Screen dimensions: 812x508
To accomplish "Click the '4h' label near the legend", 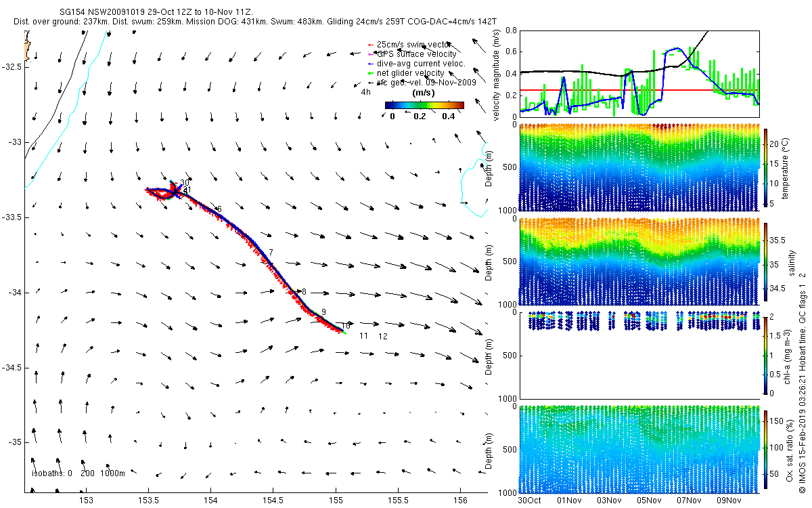I will (365, 92).
